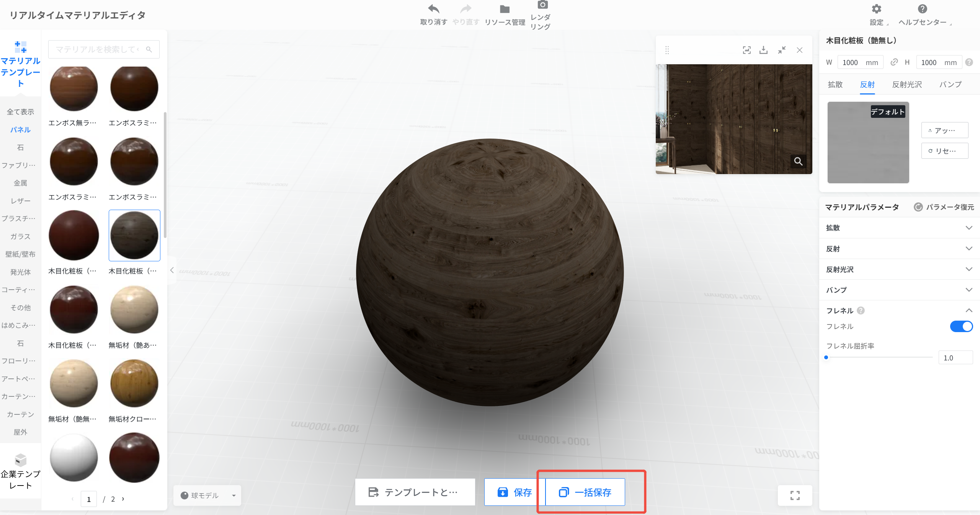Zoom the room preview with magnifier
980x515 pixels.
tap(798, 161)
